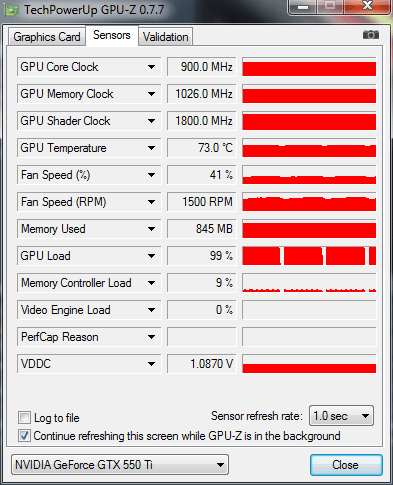Click the camera screenshot icon
Screen dimensions: 393x485
pos(371,35)
